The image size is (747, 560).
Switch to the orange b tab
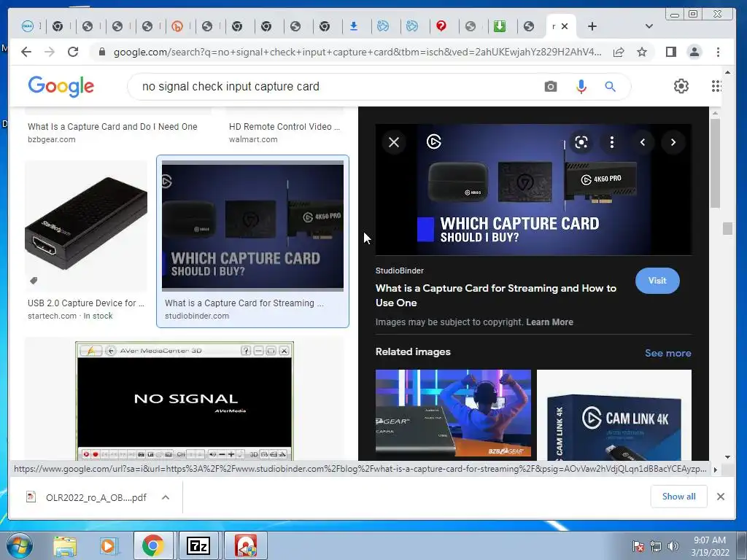(177, 26)
